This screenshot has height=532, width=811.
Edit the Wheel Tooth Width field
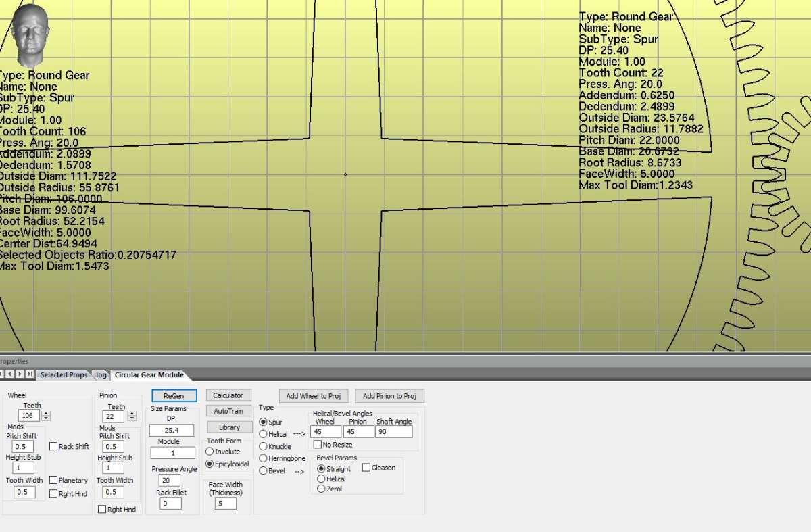[x=24, y=491]
